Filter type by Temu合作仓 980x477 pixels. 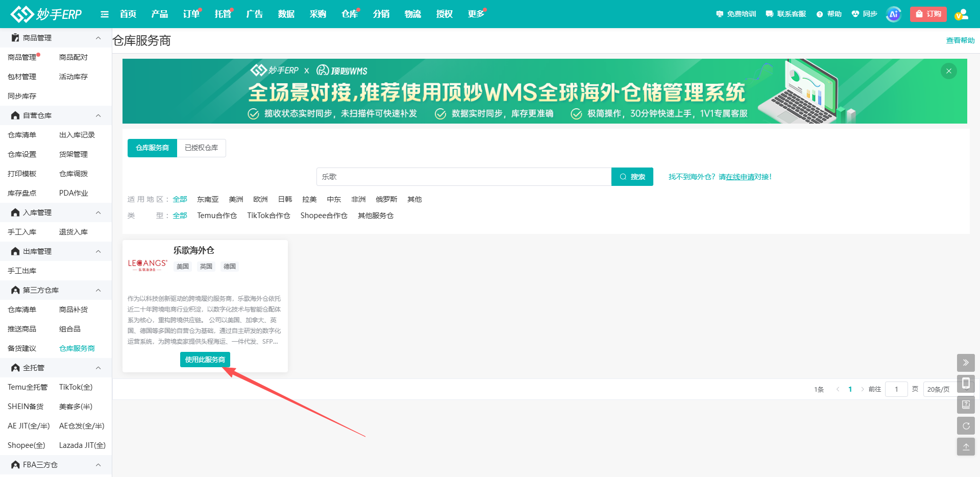coord(217,216)
